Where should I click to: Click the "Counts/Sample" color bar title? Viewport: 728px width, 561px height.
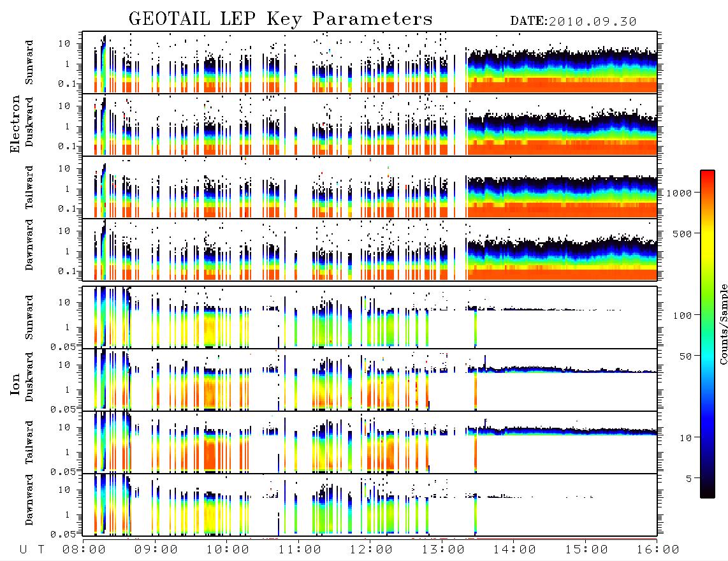pyautogui.click(x=723, y=324)
